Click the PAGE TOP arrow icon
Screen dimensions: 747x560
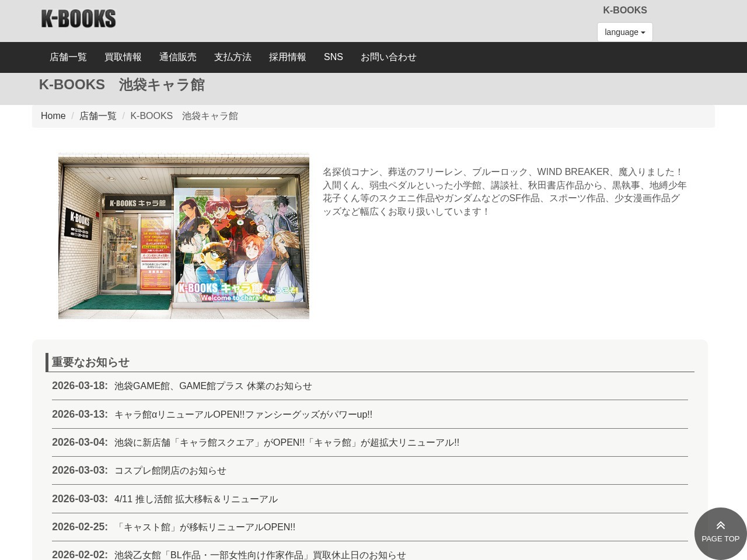tap(720, 525)
